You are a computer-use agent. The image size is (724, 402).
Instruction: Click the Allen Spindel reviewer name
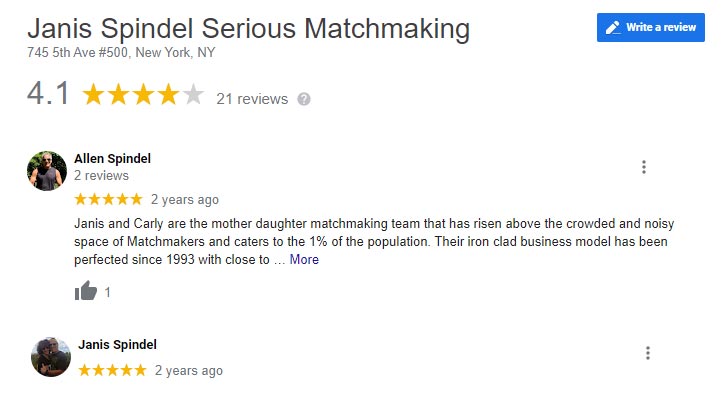(x=112, y=158)
